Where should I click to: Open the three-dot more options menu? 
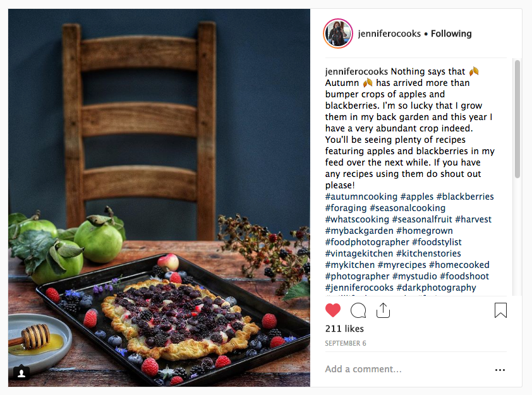pos(500,370)
